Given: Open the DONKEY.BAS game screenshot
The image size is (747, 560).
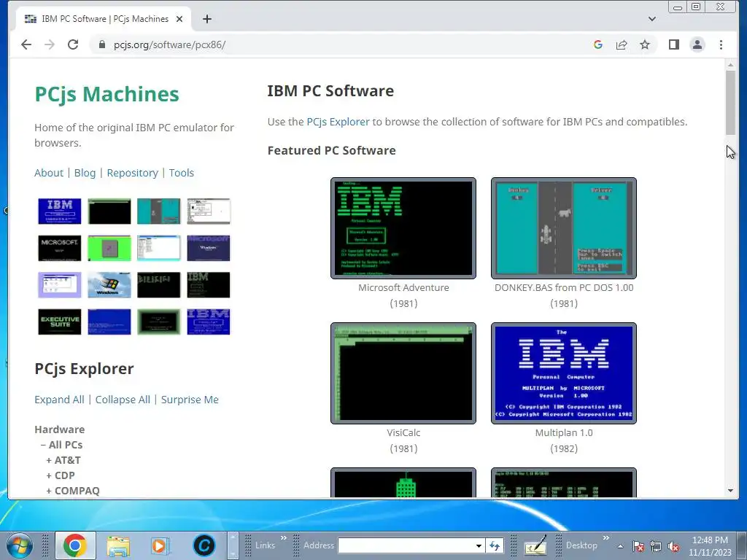Looking at the screenshot, I should coord(564,228).
